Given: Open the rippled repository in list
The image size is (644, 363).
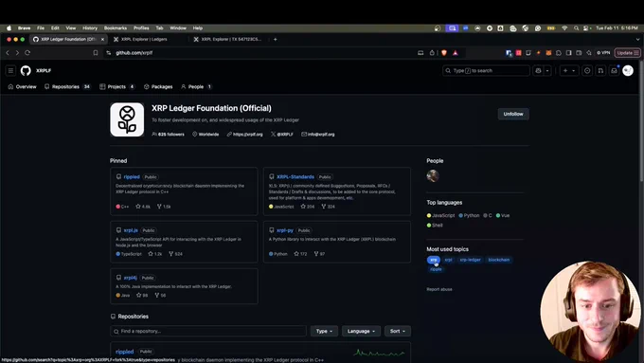Looking at the screenshot, I should coord(124,352).
